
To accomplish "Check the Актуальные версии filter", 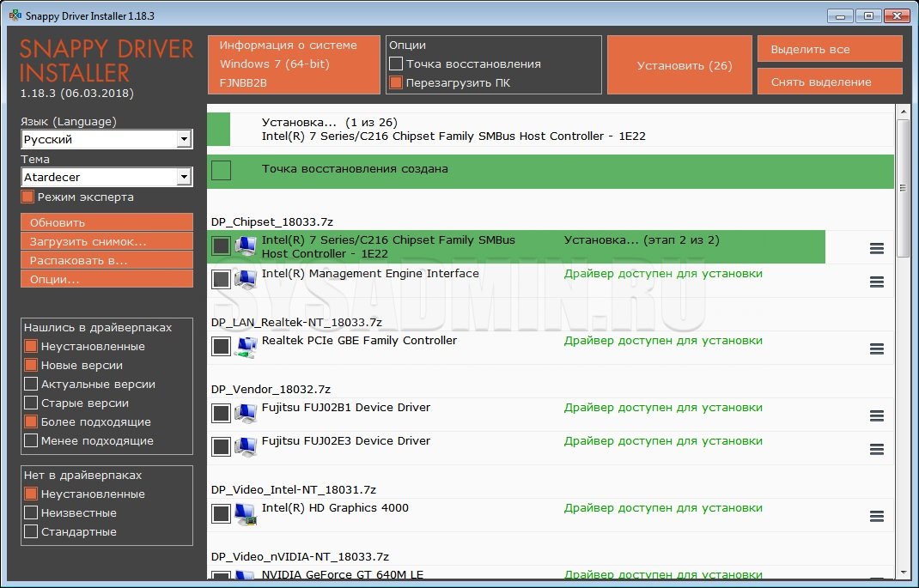I will tap(31, 385).
